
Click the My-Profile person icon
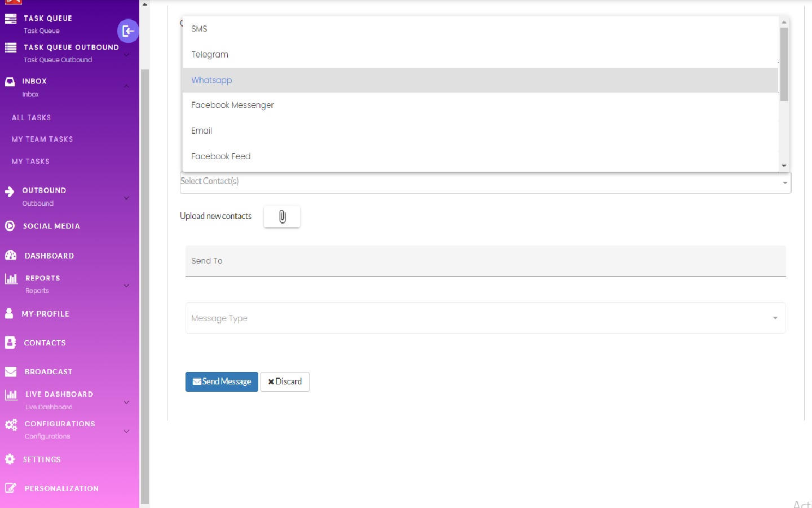pyautogui.click(x=9, y=313)
